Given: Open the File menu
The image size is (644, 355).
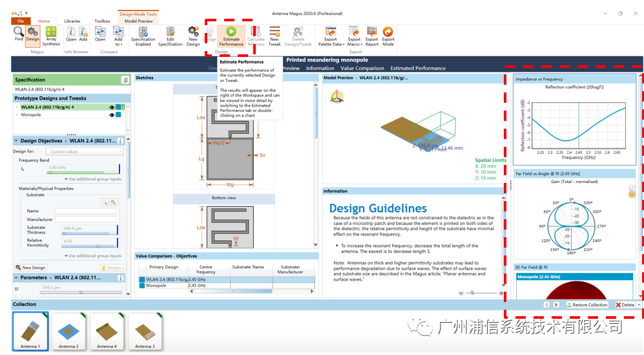Looking at the screenshot, I should (21, 21).
